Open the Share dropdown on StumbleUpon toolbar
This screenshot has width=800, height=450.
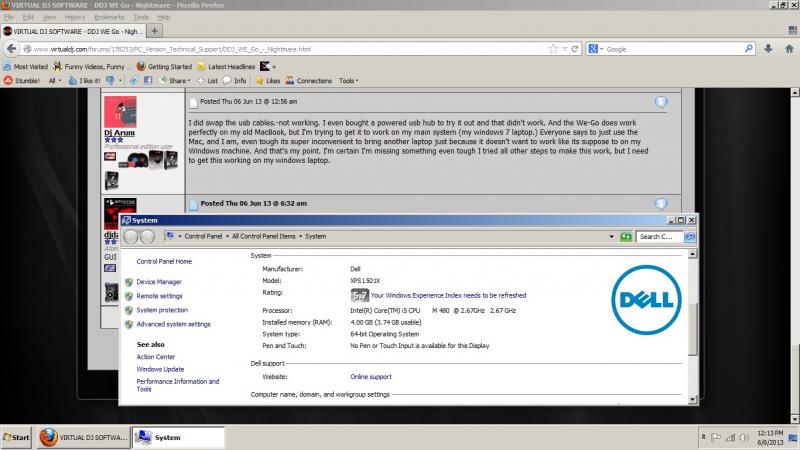tap(175, 81)
